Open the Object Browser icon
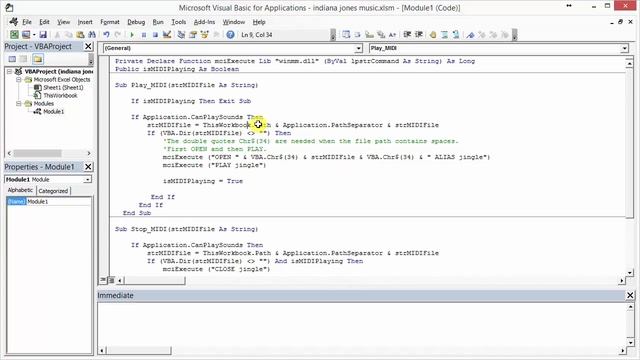Viewport: 640px width, 360px height. tap(204, 35)
